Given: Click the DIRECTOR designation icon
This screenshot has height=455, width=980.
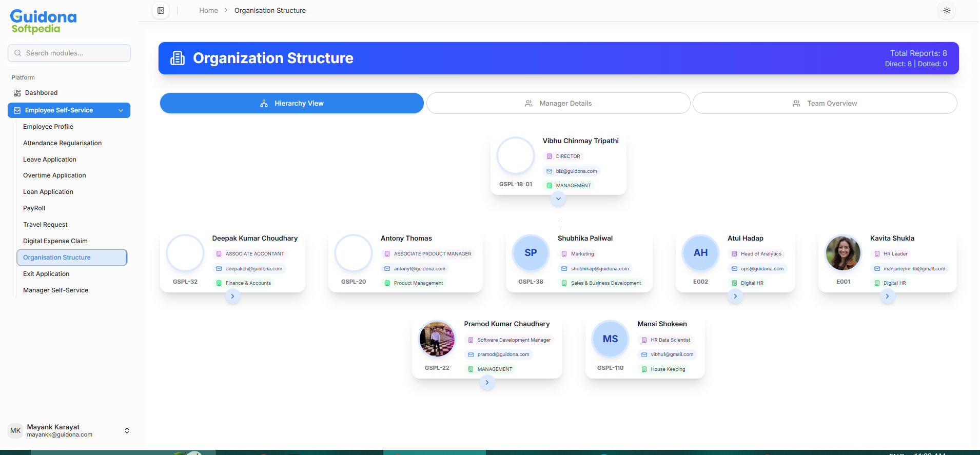Looking at the screenshot, I should click(549, 156).
